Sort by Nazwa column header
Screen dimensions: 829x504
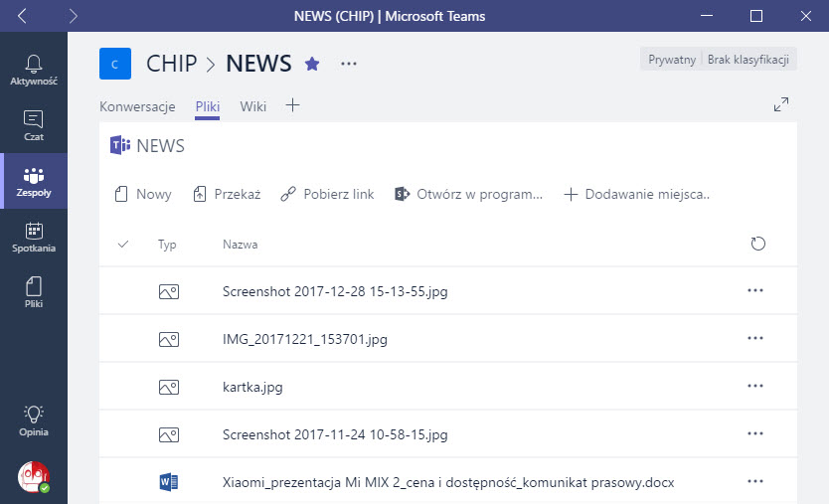click(x=240, y=245)
